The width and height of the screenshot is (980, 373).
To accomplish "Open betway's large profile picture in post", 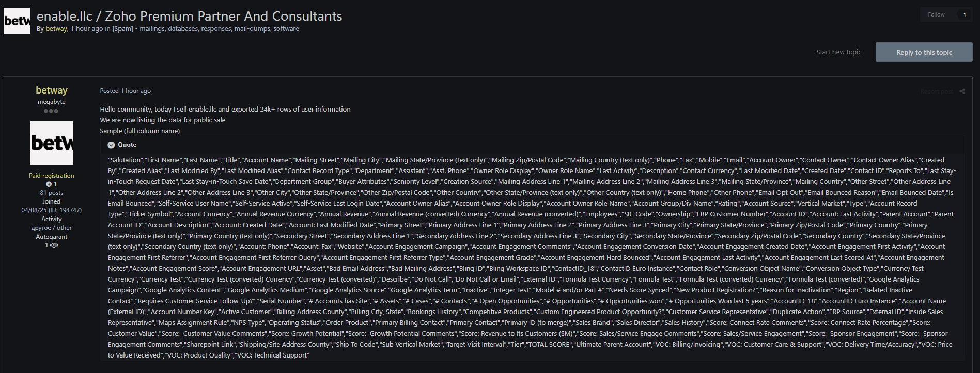I will tap(52, 143).
